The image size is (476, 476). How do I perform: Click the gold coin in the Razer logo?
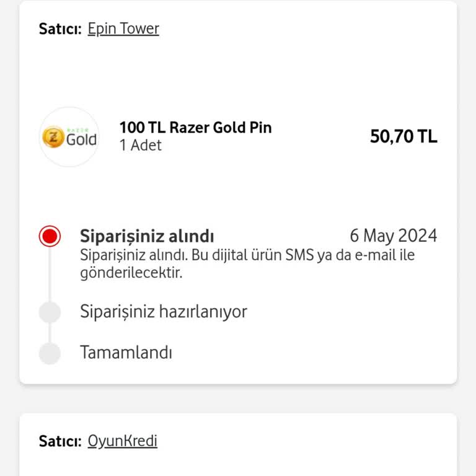(53, 137)
